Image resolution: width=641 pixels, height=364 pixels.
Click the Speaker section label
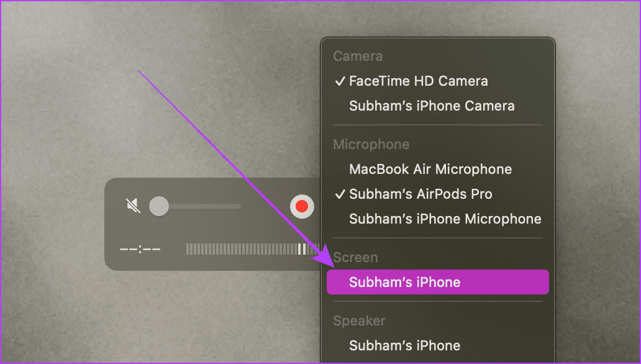[x=358, y=321]
